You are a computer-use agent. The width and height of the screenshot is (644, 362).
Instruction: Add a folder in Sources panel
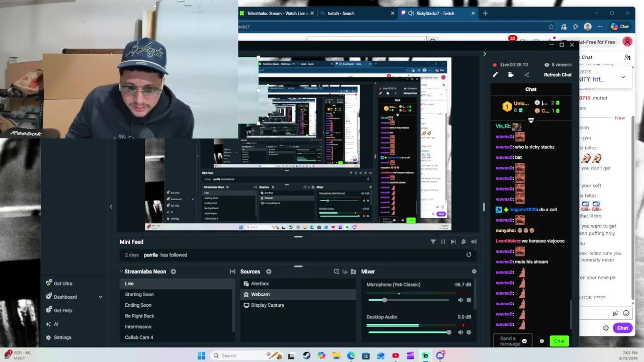pyautogui.click(x=353, y=271)
